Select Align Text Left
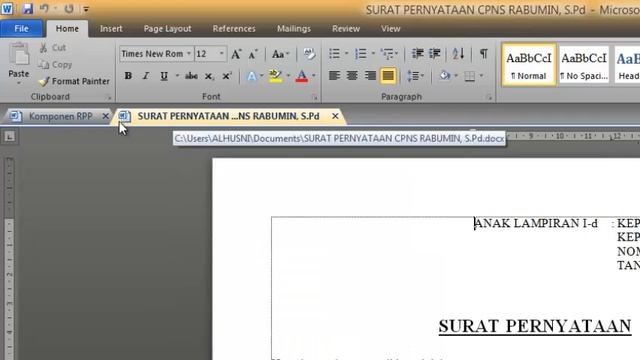 tap(334, 76)
